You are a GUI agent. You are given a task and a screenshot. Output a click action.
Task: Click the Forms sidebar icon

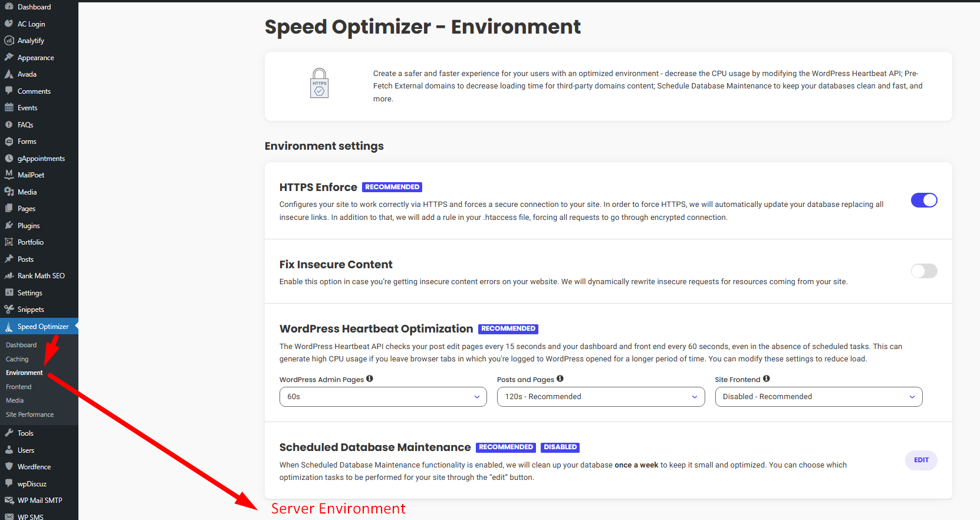(9, 141)
